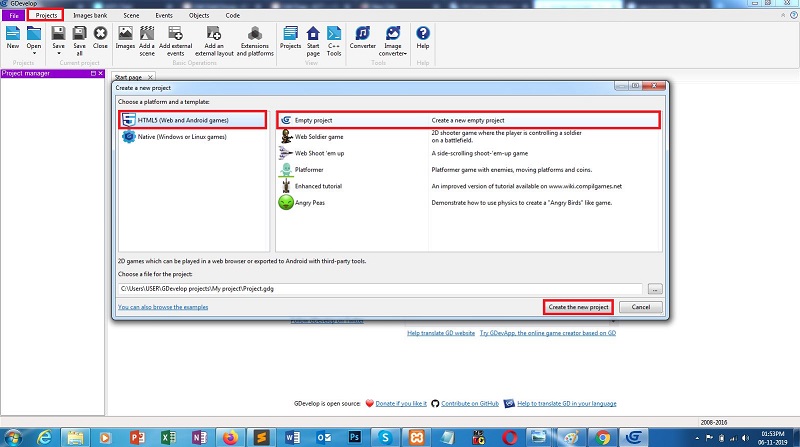Image resolution: width=800 pixels, height=447 pixels.
Task: Select HTML5 (Web and Android games) platform
Action: [193, 120]
